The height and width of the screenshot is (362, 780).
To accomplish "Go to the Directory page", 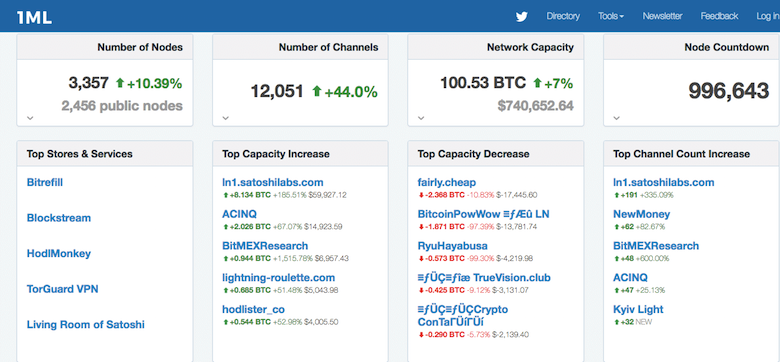I will pyautogui.click(x=563, y=16).
